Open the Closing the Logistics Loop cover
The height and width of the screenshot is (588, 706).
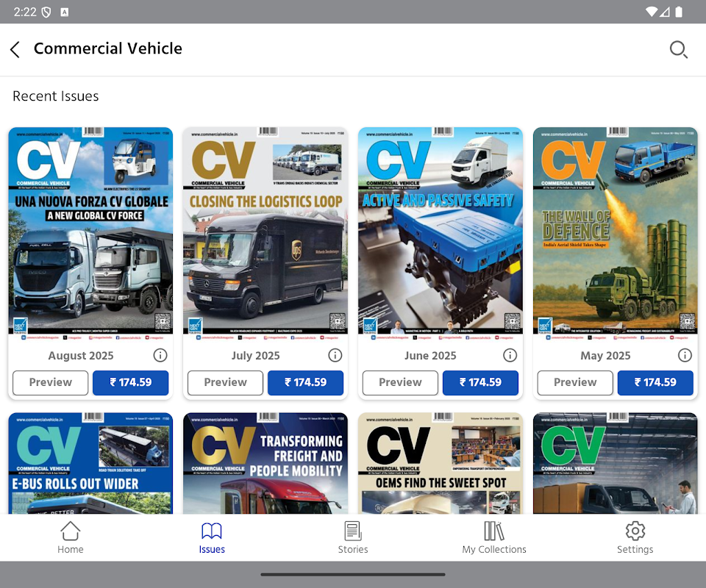coord(265,231)
